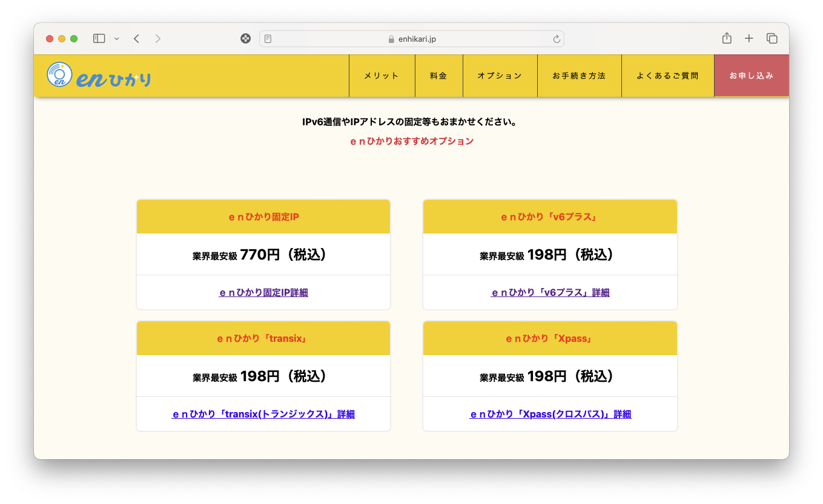Open the transix(トランジックス)詳細 link
The width and height of the screenshot is (823, 504).
coord(263,414)
